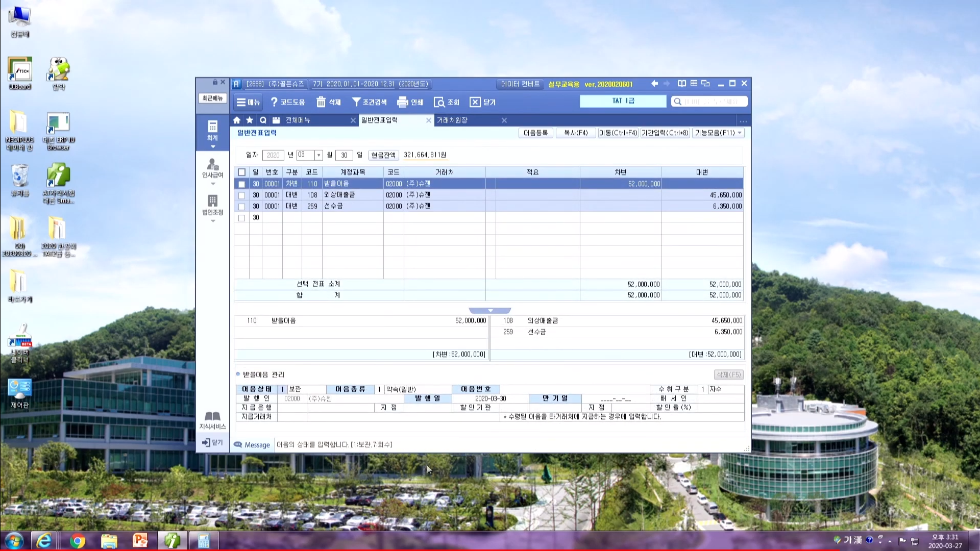Click the 어음등록 button
This screenshot has height=551, width=980.
tap(536, 133)
